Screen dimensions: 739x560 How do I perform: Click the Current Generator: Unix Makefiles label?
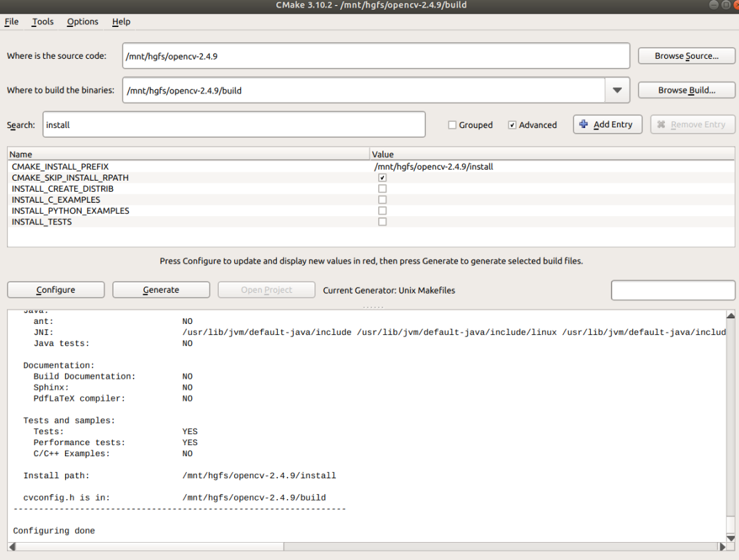pos(389,290)
